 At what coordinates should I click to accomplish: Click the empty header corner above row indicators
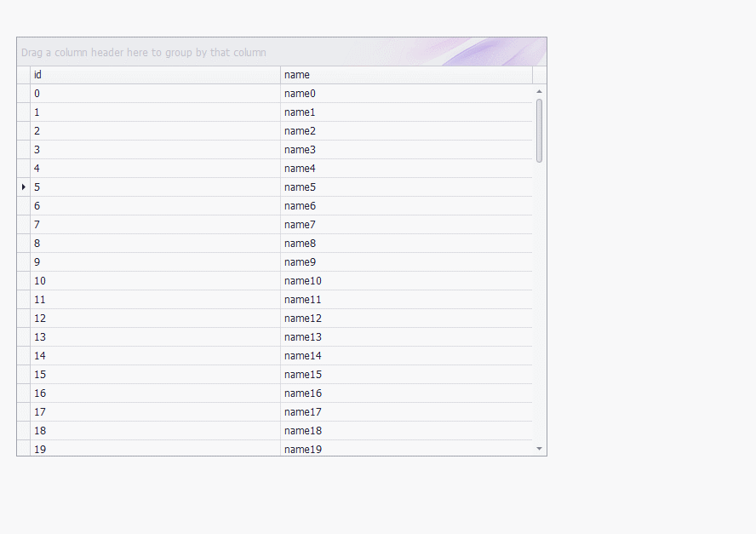(23, 75)
